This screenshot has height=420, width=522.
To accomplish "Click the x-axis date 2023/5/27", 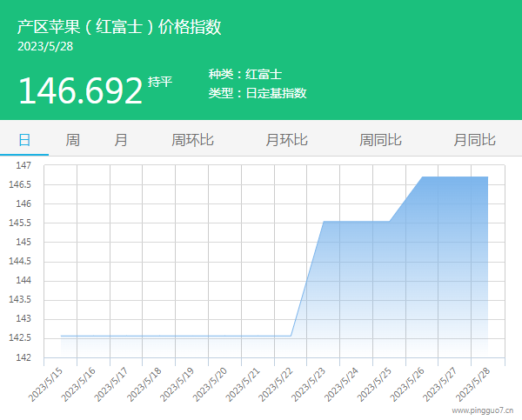I will click(440, 384).
